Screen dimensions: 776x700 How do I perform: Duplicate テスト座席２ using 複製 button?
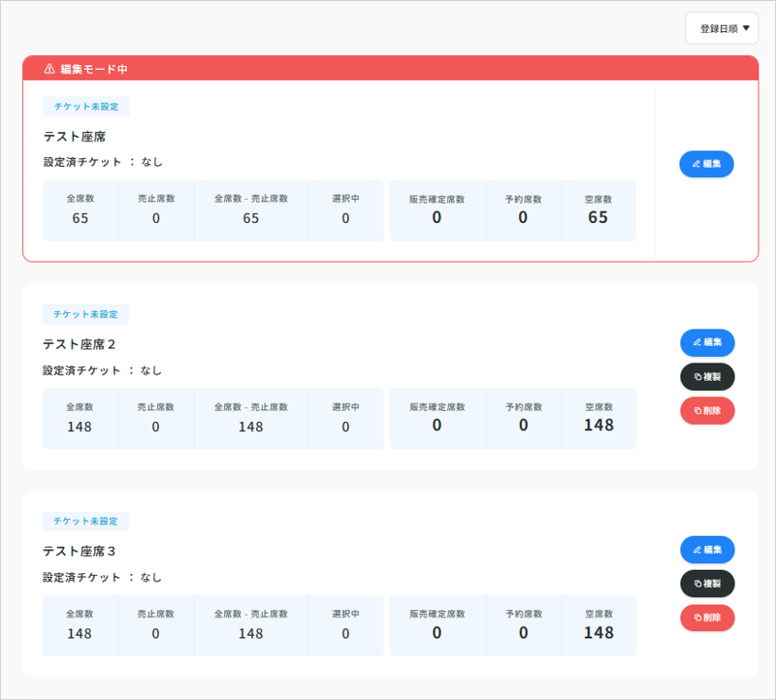[706, 376]
